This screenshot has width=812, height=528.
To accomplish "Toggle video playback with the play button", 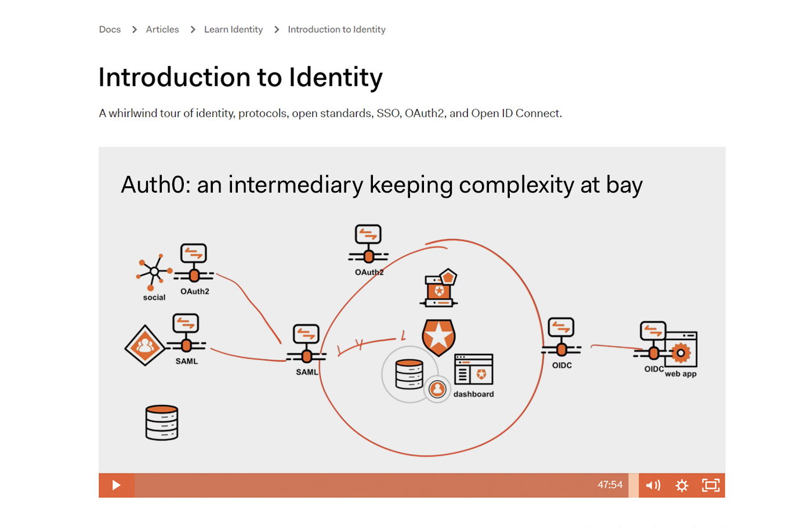I will [x=116, y=485].
